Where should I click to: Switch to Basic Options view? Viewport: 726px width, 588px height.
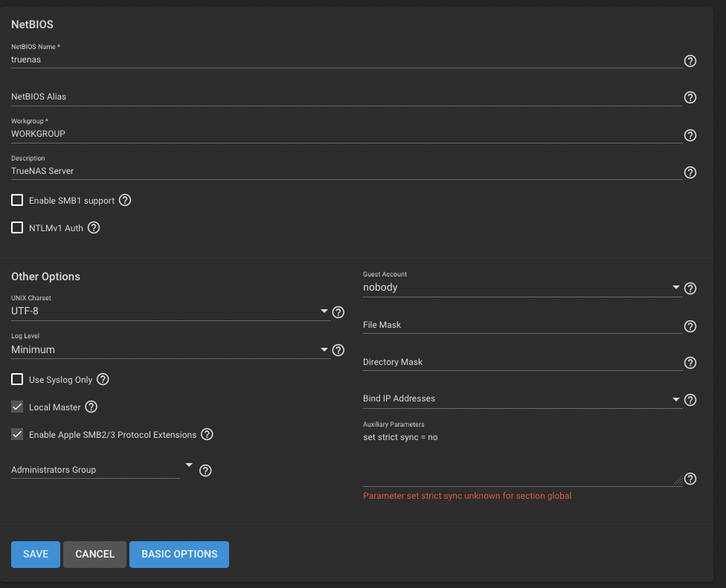(179, 554)
